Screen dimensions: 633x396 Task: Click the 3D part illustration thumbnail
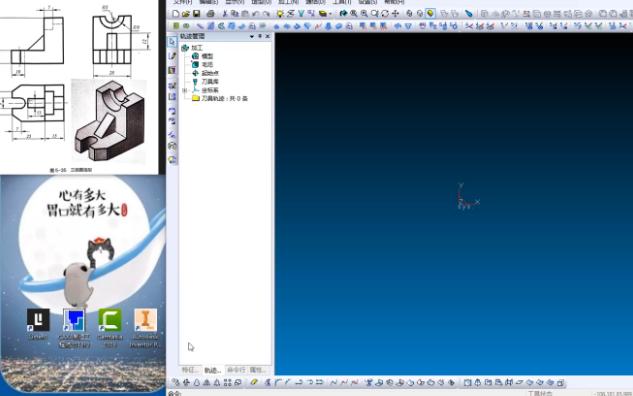(x=109, y=119)
